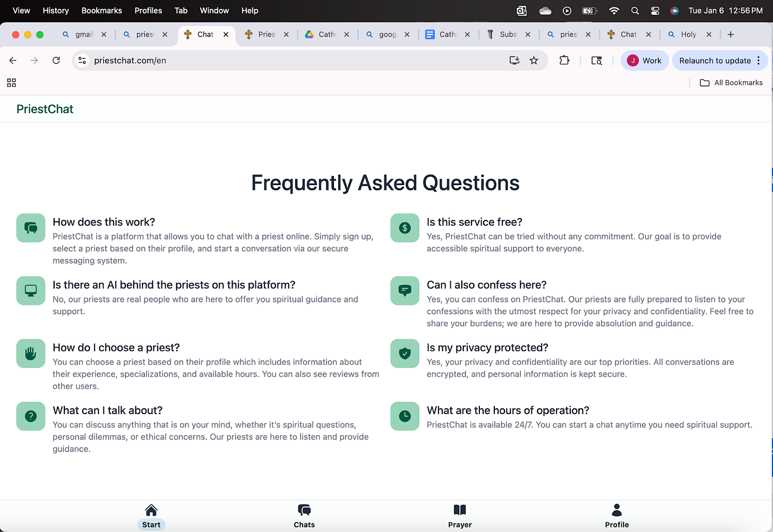Click the raised hand icon for choosing a priest

pos(31,353)
